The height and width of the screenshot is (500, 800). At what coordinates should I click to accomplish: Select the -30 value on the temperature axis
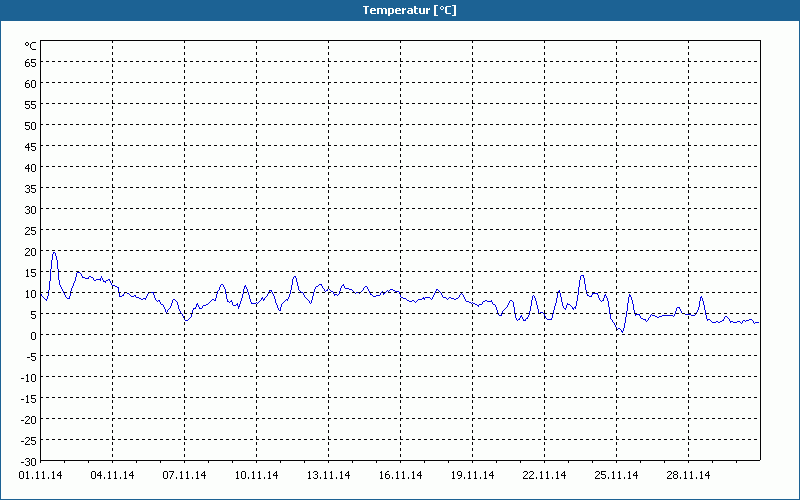29,462
